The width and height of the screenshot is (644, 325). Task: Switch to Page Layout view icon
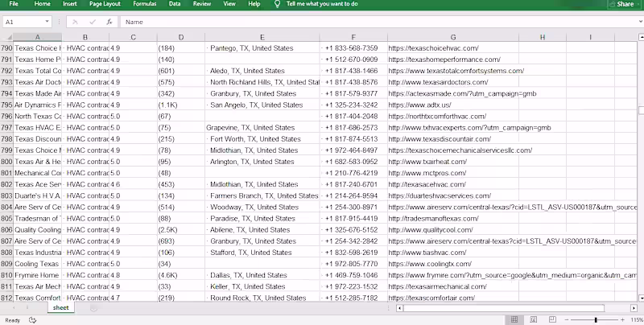click(x=534, y=319)
